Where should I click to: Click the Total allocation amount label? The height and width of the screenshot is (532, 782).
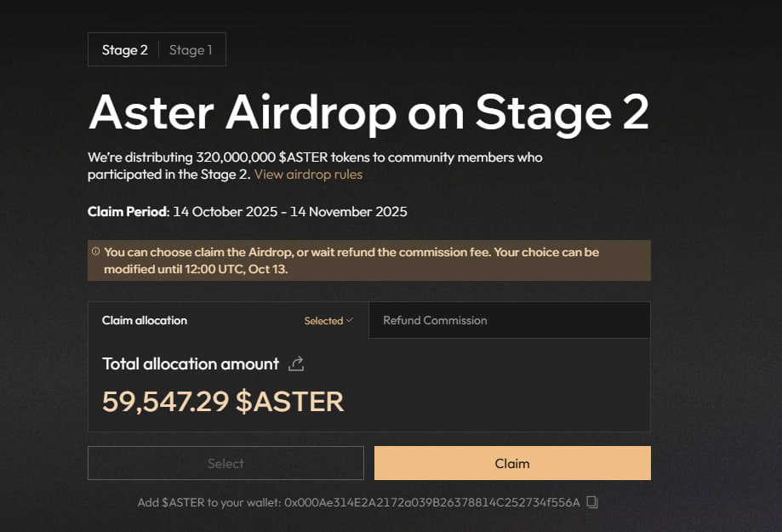(x=191, y=364)
